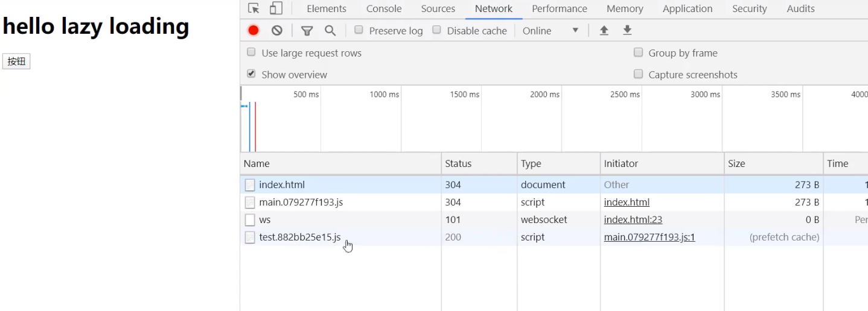Switch to the Memory tab
The image size is (868, 311).
(625, 8)
